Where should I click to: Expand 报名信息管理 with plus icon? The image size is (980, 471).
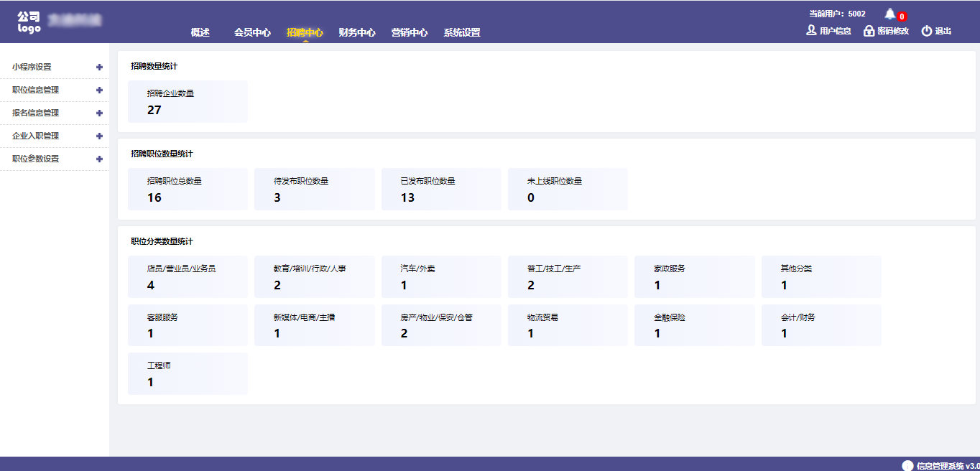(99, 113)
